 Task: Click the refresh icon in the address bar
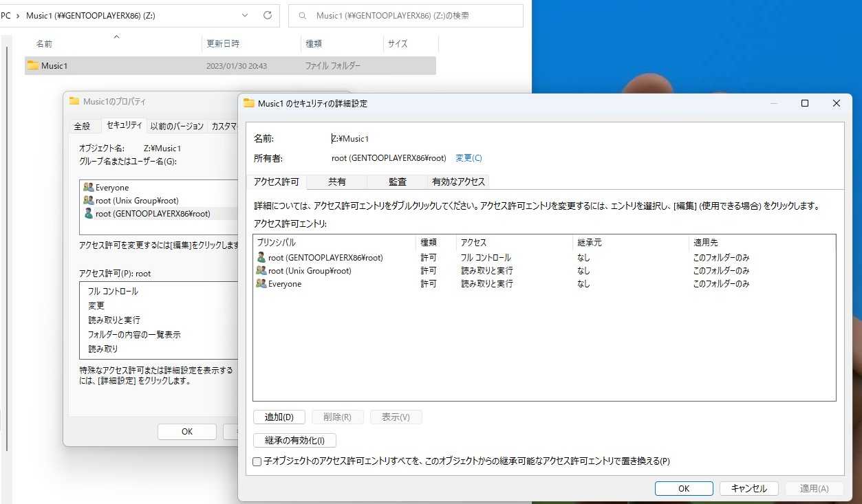[x=267, y=15]
